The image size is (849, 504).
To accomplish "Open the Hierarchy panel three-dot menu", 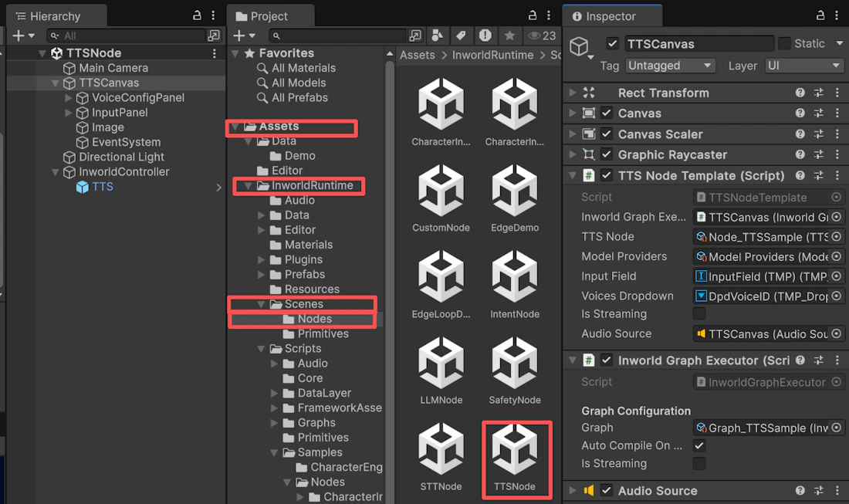I will click(213, 15).
